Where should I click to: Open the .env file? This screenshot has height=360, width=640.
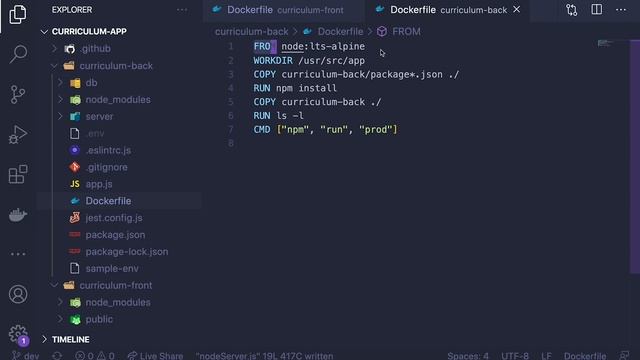[95, 133]
